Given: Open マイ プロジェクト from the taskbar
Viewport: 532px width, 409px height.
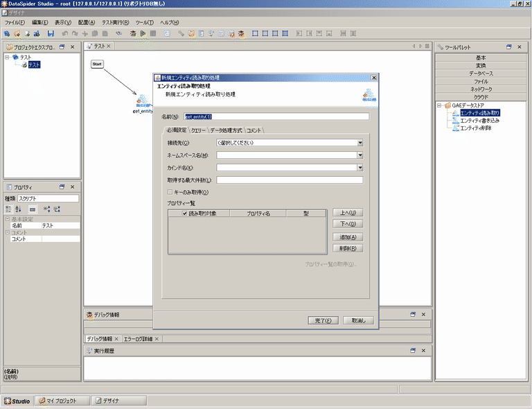Looking at the screenshot, I should click(62, 401).
